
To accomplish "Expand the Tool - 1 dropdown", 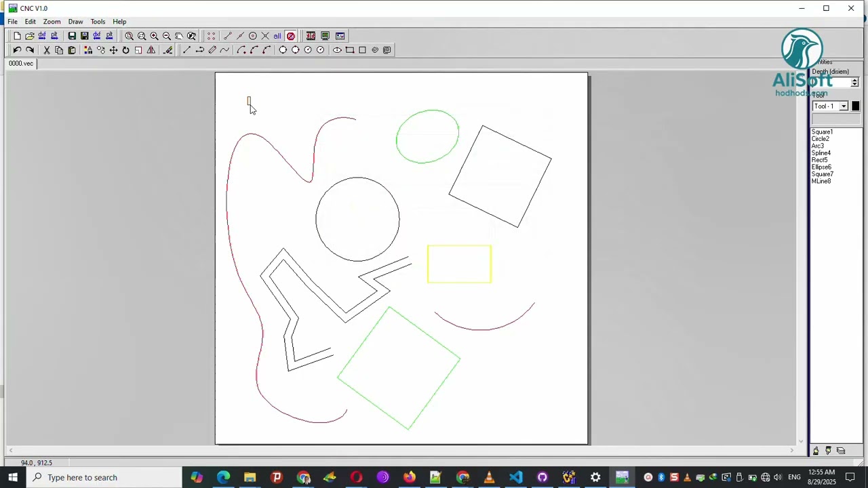I will coord(844,106).
